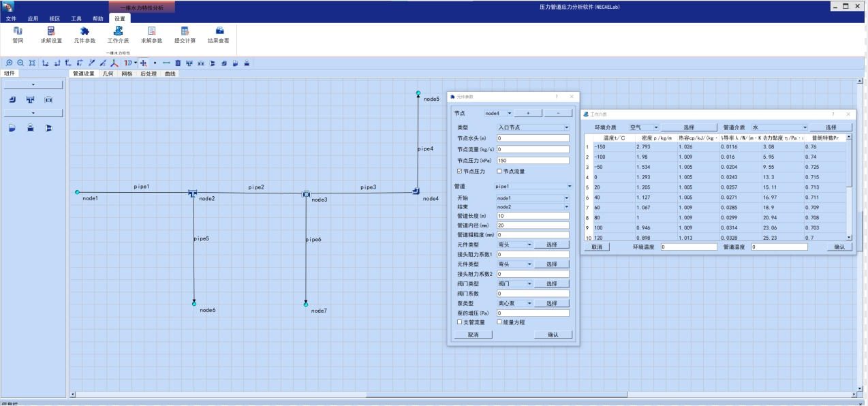Open the 类型 入口节点 dropdown
868x406 pixels.
coord(533,127)
